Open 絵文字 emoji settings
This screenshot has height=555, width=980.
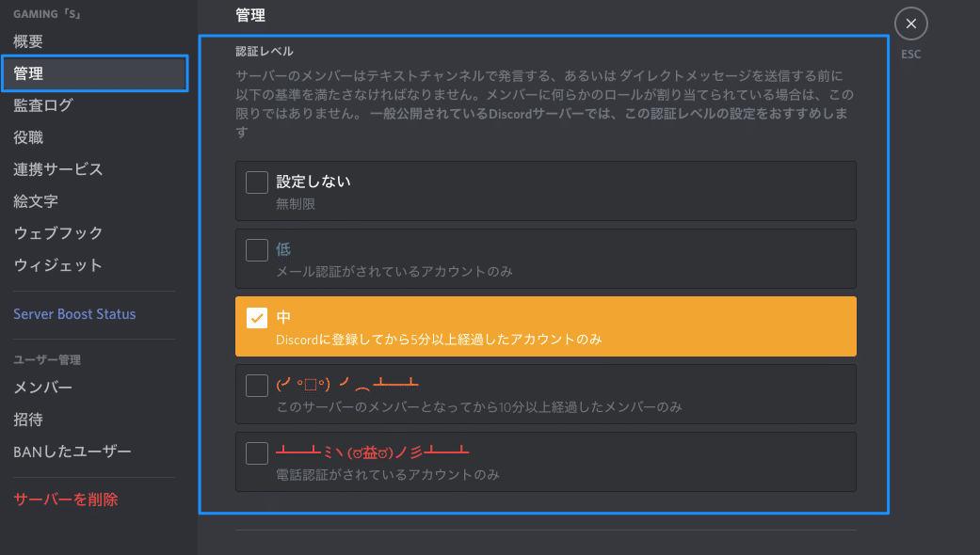[36, 201]
